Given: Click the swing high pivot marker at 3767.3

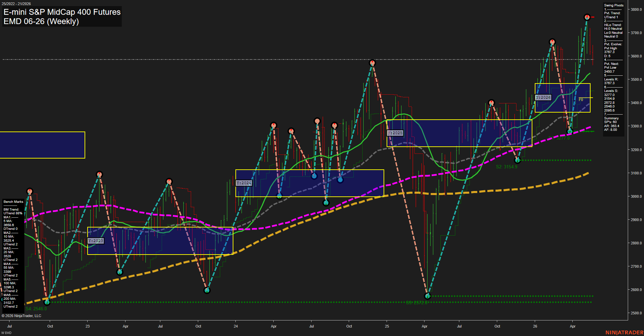Looking at the screenshot, I should (x=587, y=17).
